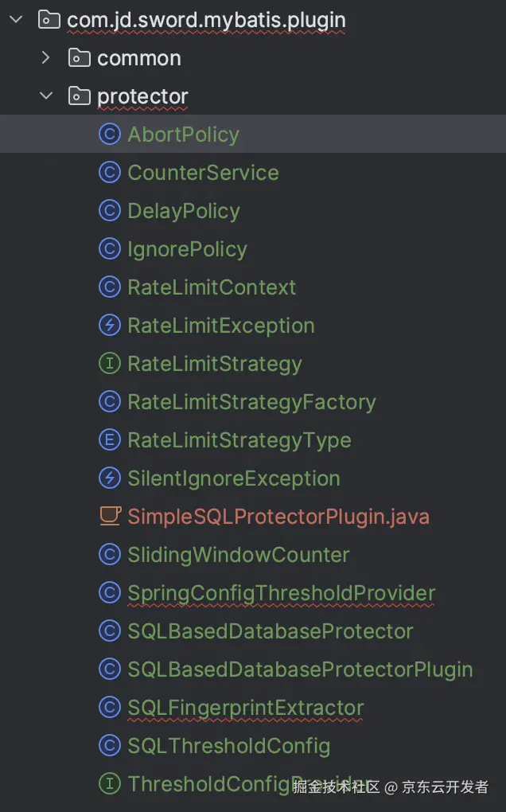Open DelayPolicy in the project tree
This screenshot has height=812, width=506.
(x=184, y=211)
